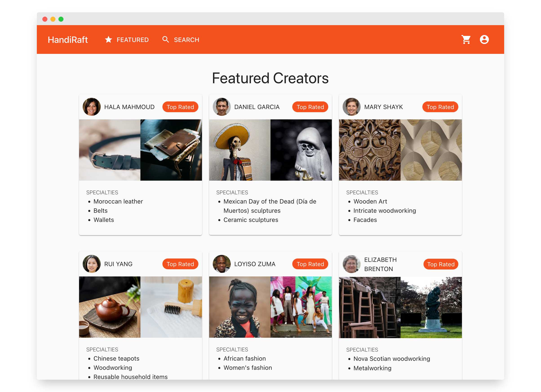Click Mary Shayk's Top Rated badge
Image resolution: width=541 pixels, height=392 pixels.
[x=440, y=107]
